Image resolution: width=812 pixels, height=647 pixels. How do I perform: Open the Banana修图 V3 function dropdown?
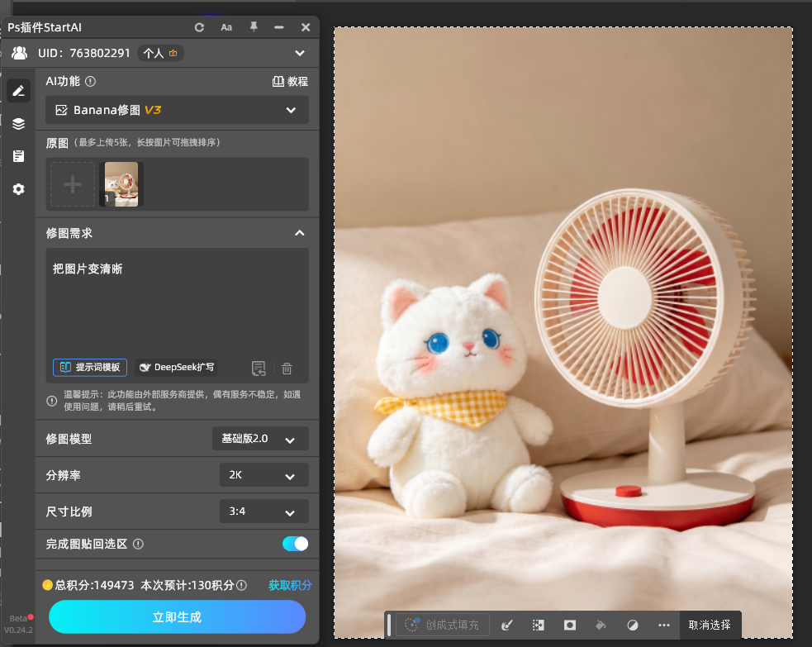click(x=177, y=110)
